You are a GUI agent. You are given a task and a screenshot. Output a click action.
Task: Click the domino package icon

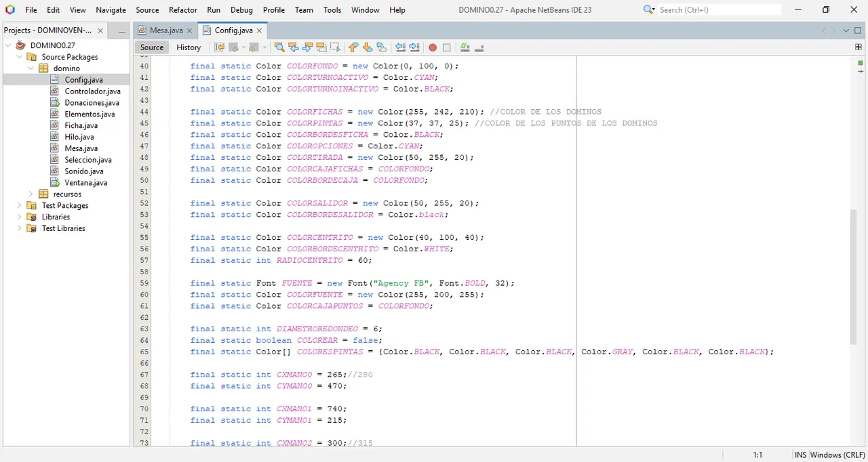[43, 68]
